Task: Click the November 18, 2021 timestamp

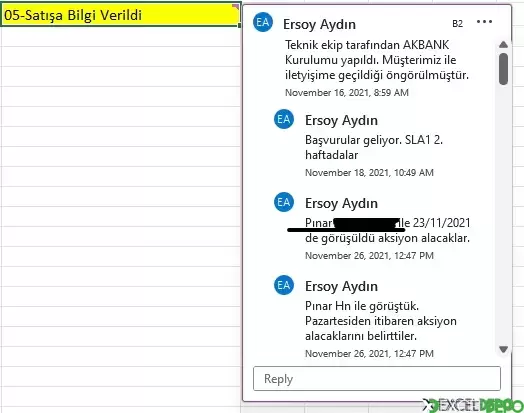Action: click(x=369, y=172)
